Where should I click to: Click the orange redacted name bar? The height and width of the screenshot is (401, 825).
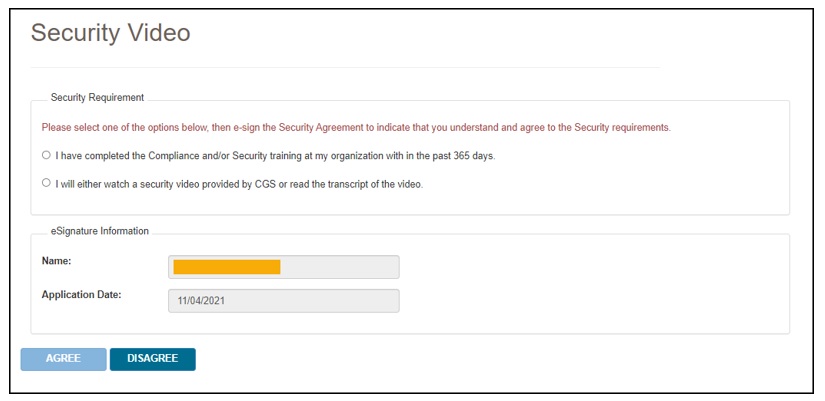pos(227,267)
